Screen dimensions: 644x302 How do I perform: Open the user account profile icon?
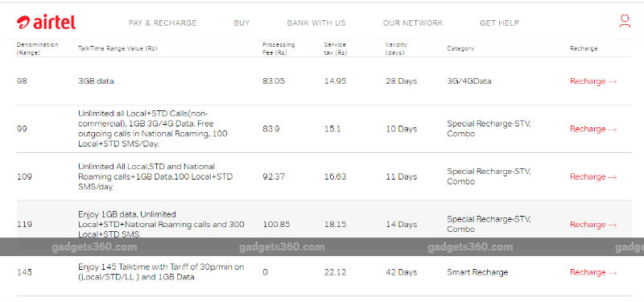625,22
